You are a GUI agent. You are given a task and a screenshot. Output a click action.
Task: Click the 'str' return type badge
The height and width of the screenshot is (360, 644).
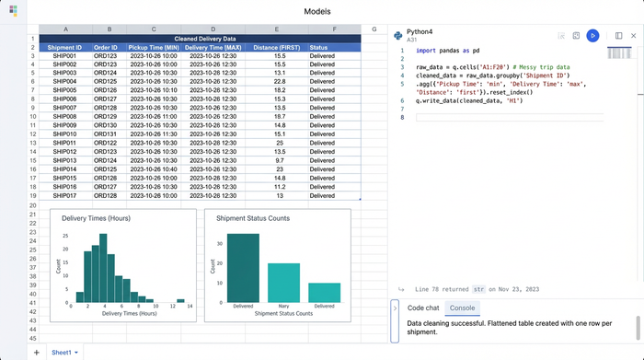tap(478, 289)
